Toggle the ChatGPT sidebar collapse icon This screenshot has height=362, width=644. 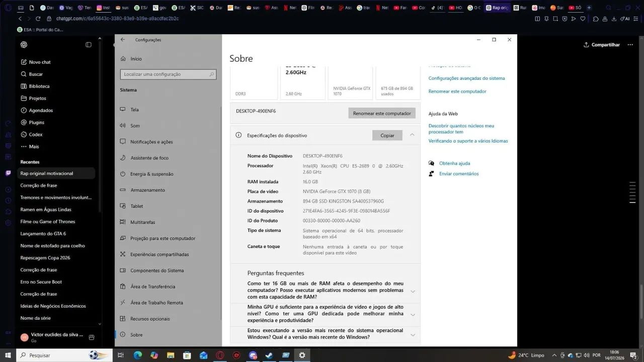point(89,45)
